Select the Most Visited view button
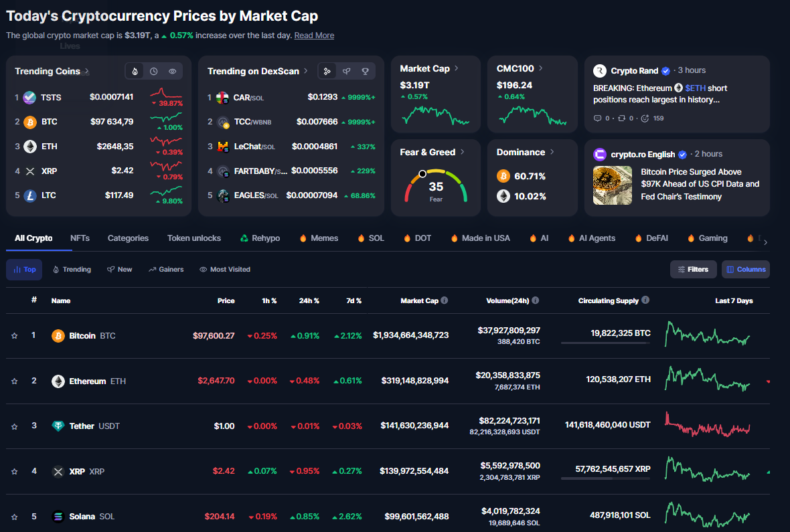 [225, 270]
